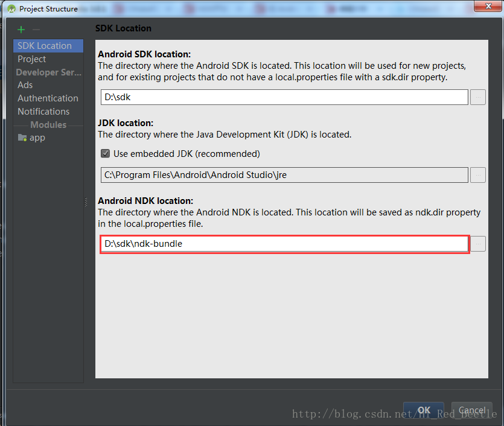Click the app module folder icon
Image resolution: width=504 pixels, height=426 pixels.
coord(22,138)
